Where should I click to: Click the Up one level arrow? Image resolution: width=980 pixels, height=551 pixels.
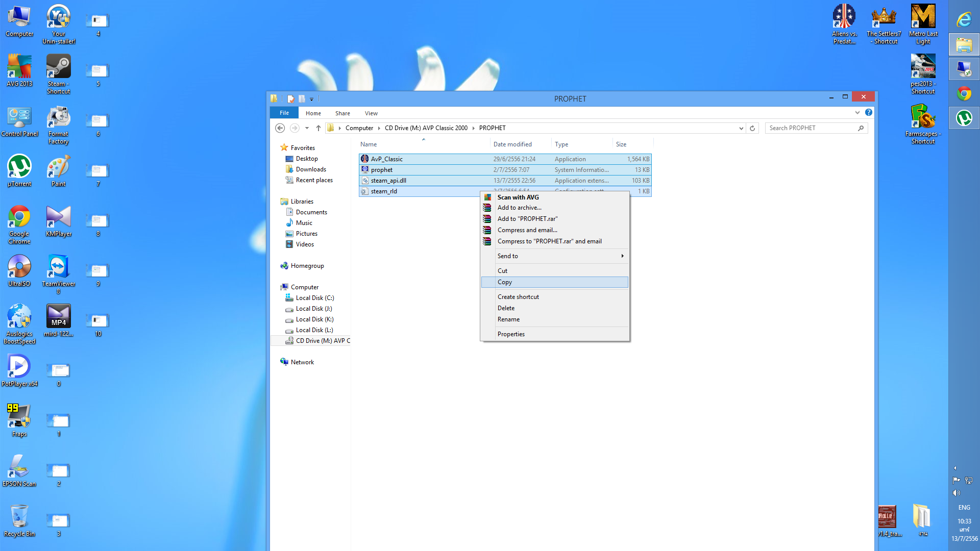pos(318,128)
